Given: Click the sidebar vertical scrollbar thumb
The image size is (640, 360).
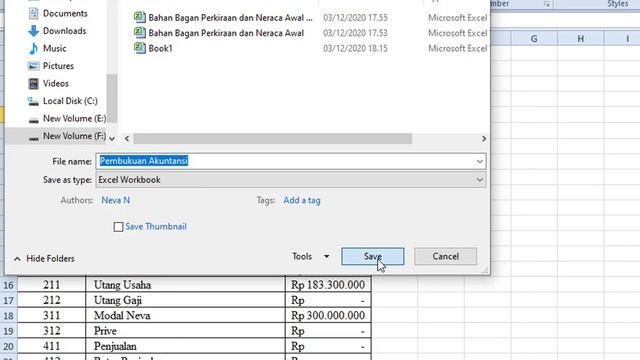Looking at the screenshot, I should [112, 98].
